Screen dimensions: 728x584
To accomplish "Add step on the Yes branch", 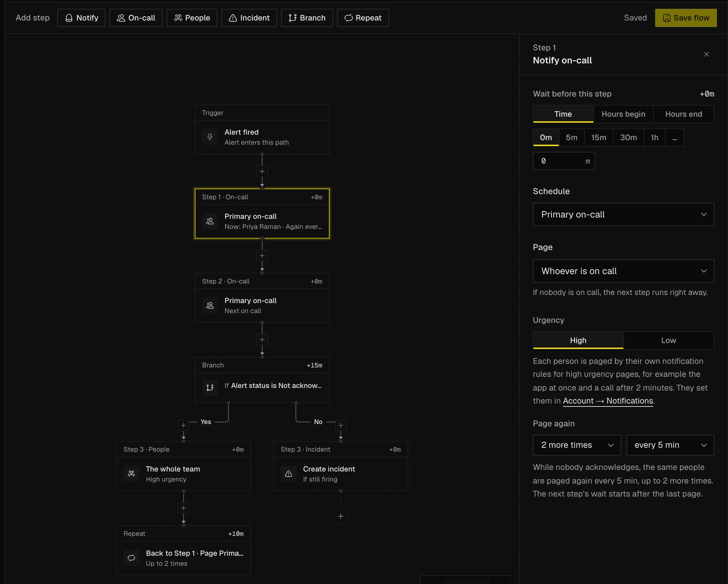I will 183,425.
